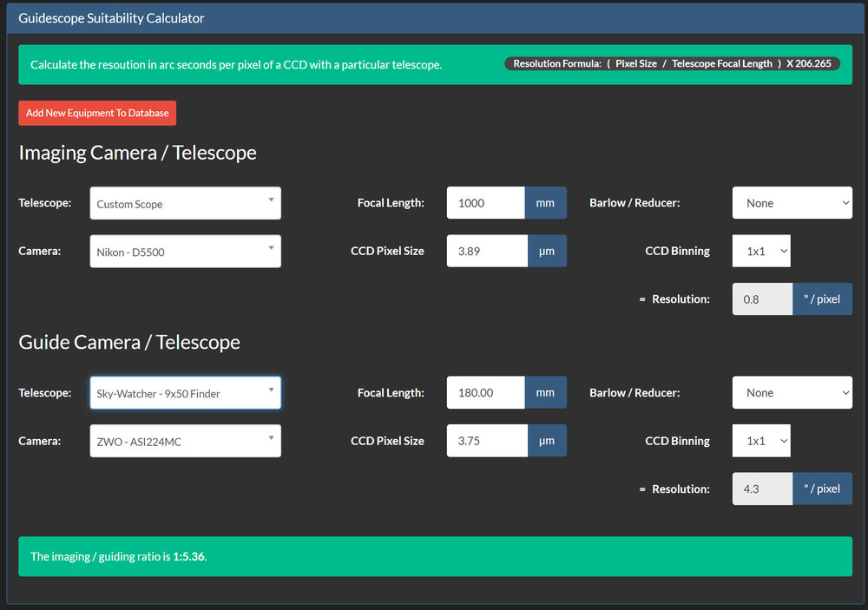Click the guide Resolution field showing 4.3
This screenshot has height=610, width=868.
762,489
